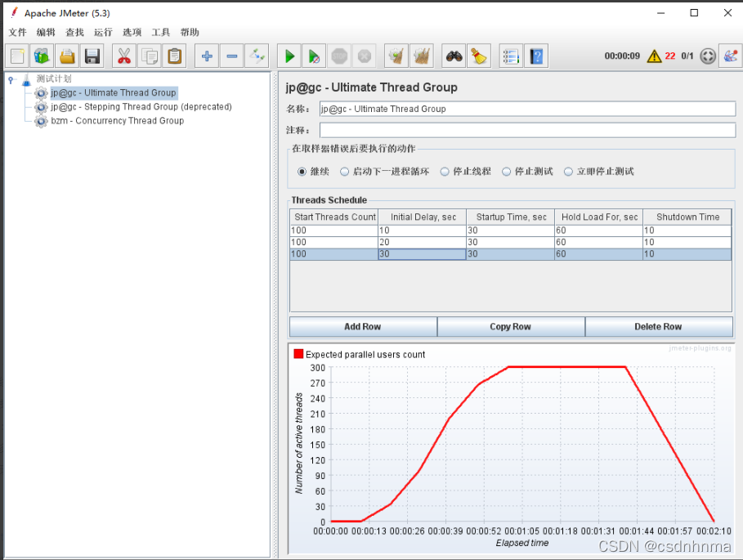The width and height of the screenshot is (743, 560).
Task: Select the 立即停止测试 radio button
Action: pos(568,172)
